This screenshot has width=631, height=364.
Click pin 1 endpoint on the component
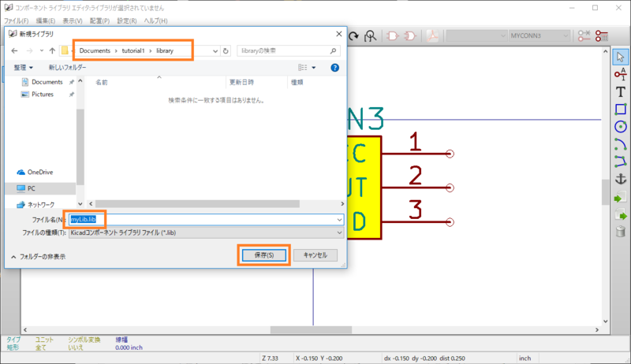450,154
